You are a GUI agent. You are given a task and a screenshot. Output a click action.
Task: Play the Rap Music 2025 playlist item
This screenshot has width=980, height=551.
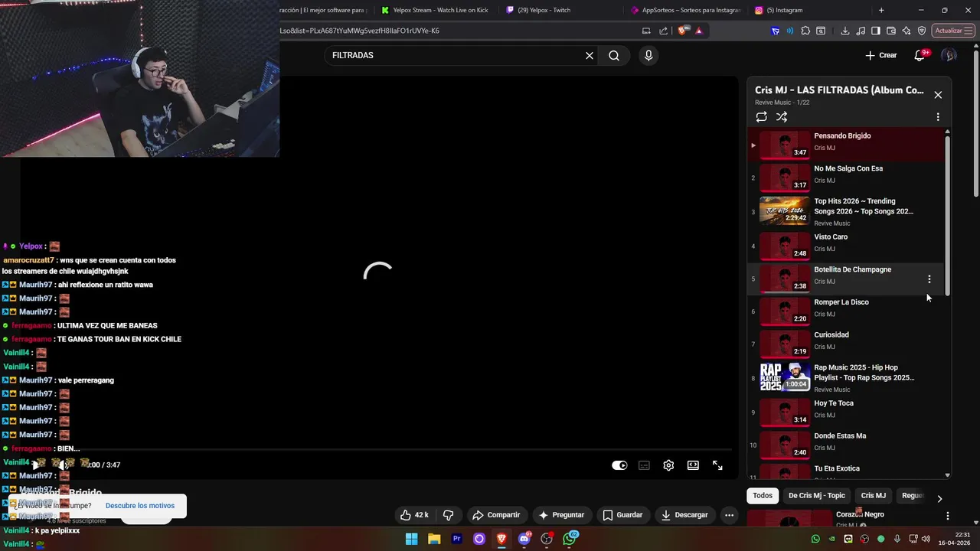847,377
